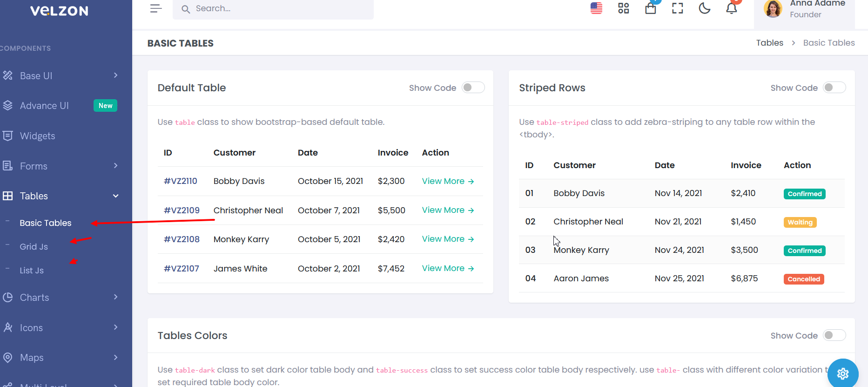Screen dimensions: 868x387
Task: Collapse the Tables sidebar section
Action: (x=61, y=196)
